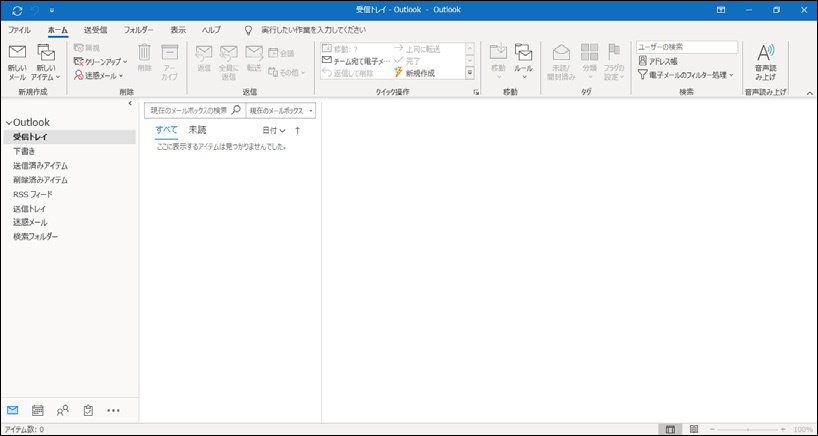Click the send/receive all folders icon in title bar
The image size is (818, 436).
click(x=18, y=10)
